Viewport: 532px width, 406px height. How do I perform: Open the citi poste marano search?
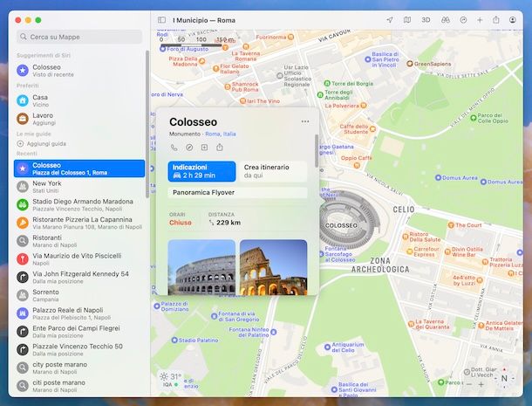click(x=79, y=386)
